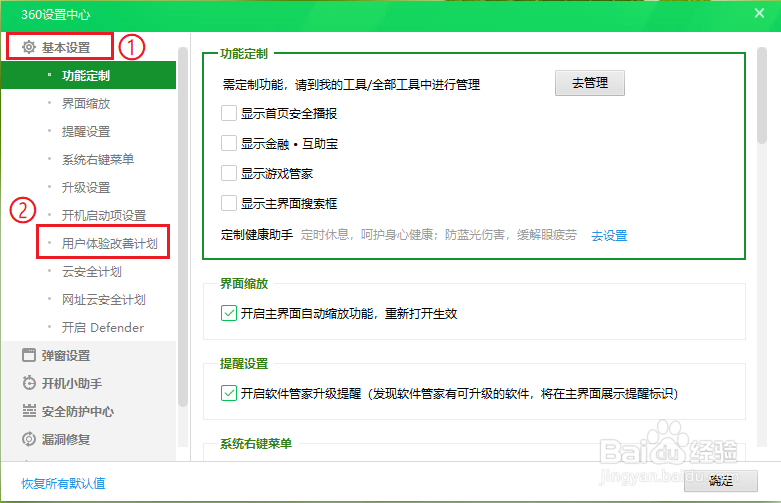Uncheck 开启软件管家升级提醒 checkbox

click(x=229, y=393)
